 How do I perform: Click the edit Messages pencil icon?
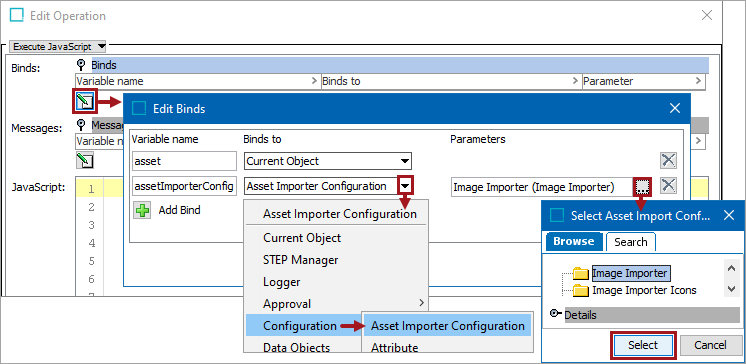click(x=84, y=160)
